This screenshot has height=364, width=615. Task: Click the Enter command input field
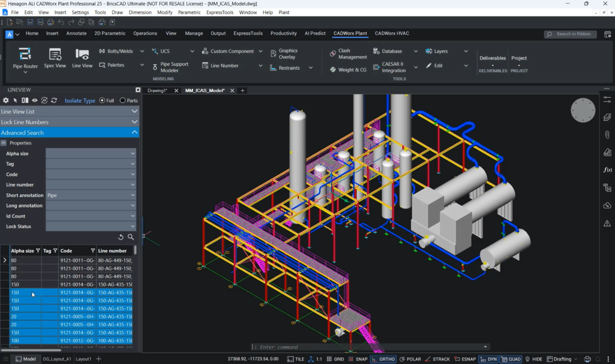click(x=370, y=347)
